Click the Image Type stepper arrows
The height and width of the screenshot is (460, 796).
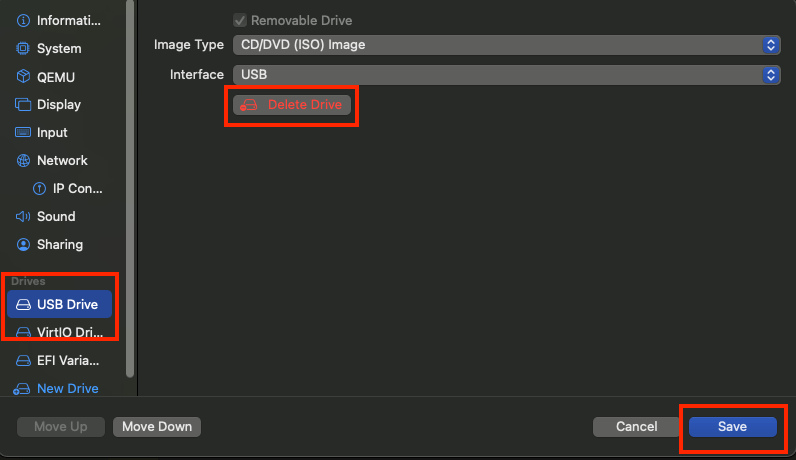click(x=771, y=45)
